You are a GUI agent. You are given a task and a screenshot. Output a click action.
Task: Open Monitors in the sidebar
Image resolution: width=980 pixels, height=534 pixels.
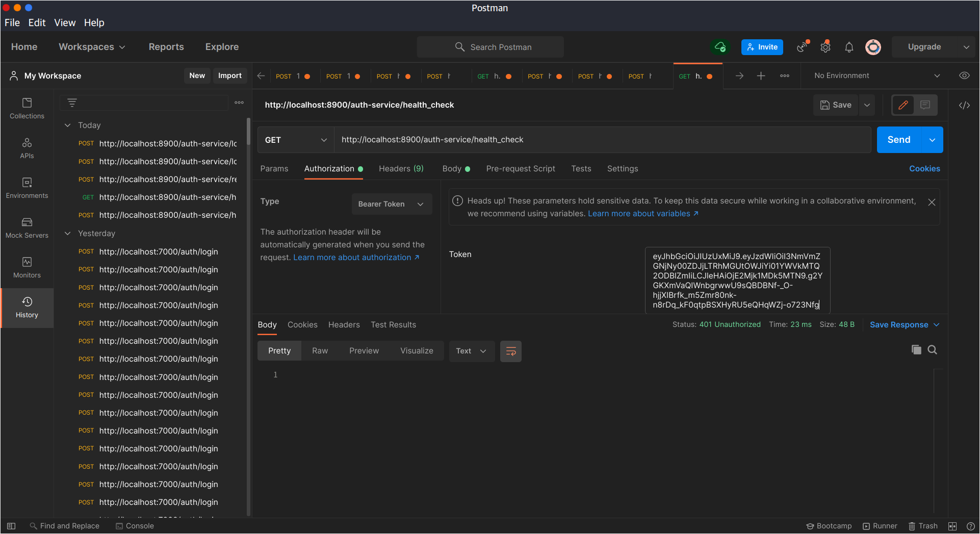(27, 268)
